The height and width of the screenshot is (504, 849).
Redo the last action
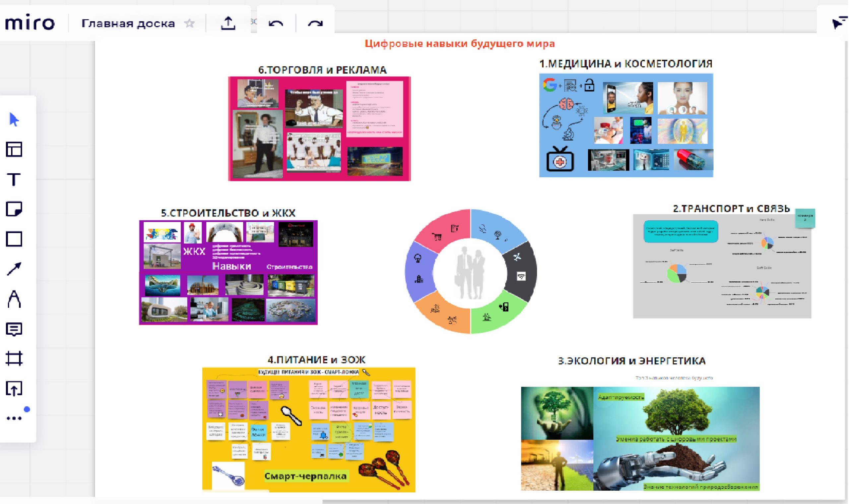point(315,24)
